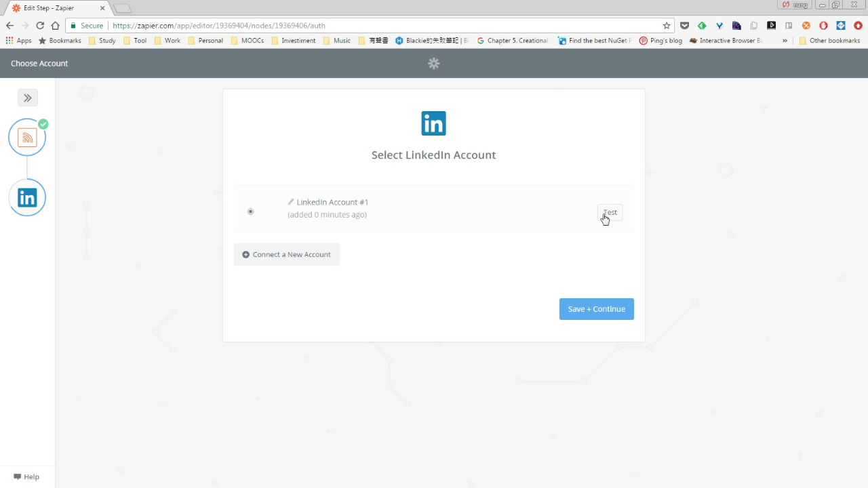This screenshot has height=488, width=868.
Task: Click the Trello extension icon
Action: 789,26
